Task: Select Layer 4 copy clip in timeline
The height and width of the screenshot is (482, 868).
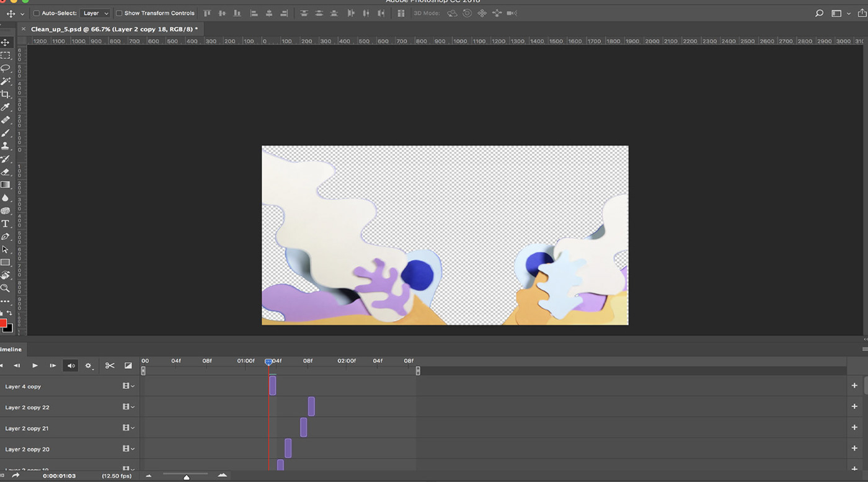Action: pyautogui.click(x=273, y=385)
